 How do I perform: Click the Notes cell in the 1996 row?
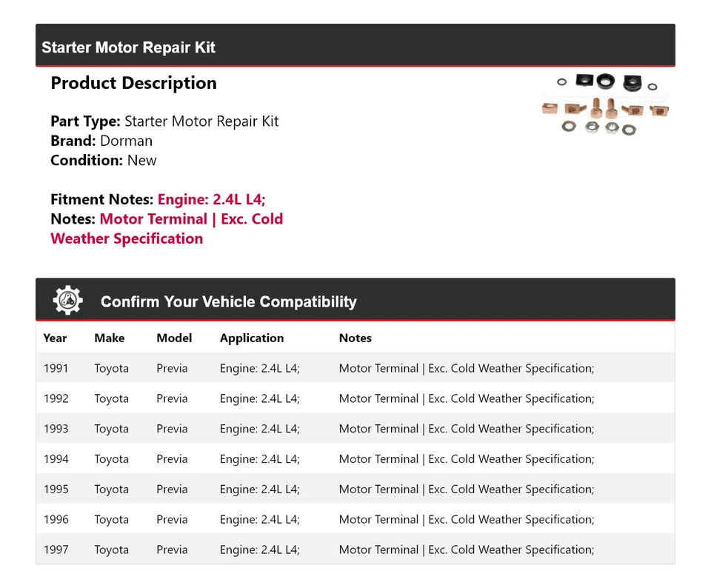pyautogui.click(x=467, y=520)
